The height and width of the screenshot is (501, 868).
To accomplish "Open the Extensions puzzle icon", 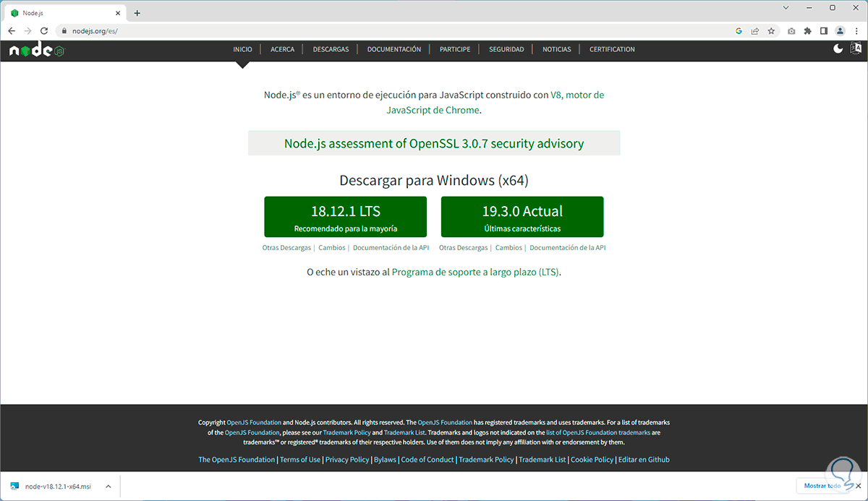I will click(x=808, y=31).
